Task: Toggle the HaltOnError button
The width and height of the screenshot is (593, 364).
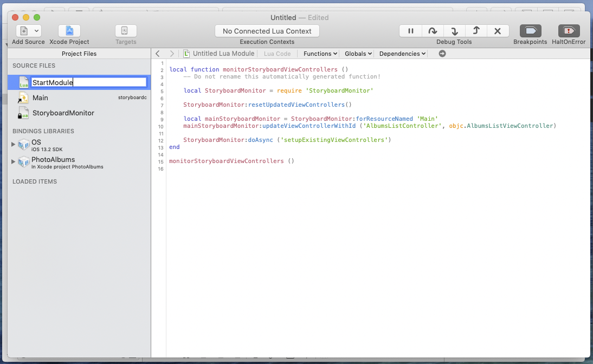Action: (569, 31)
